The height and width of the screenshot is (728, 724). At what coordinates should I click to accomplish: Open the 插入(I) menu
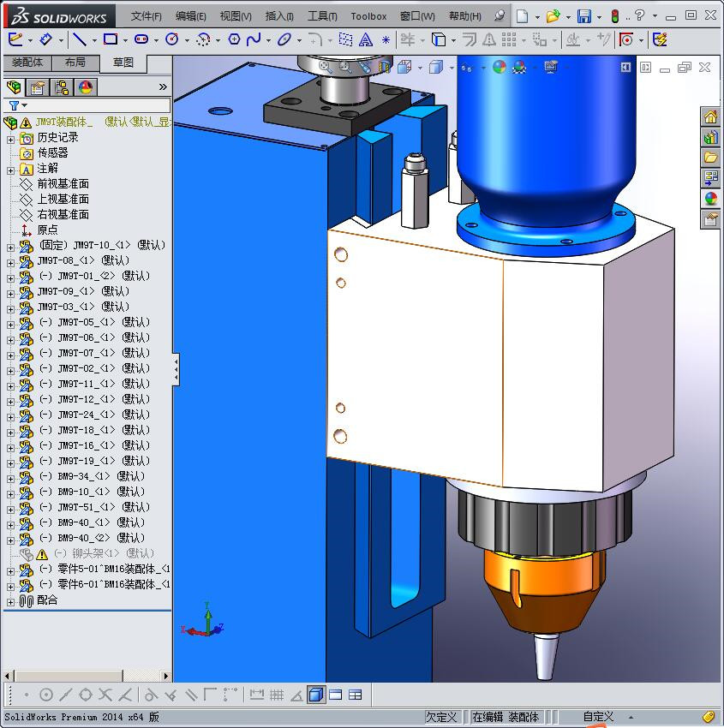coord(279,16)
